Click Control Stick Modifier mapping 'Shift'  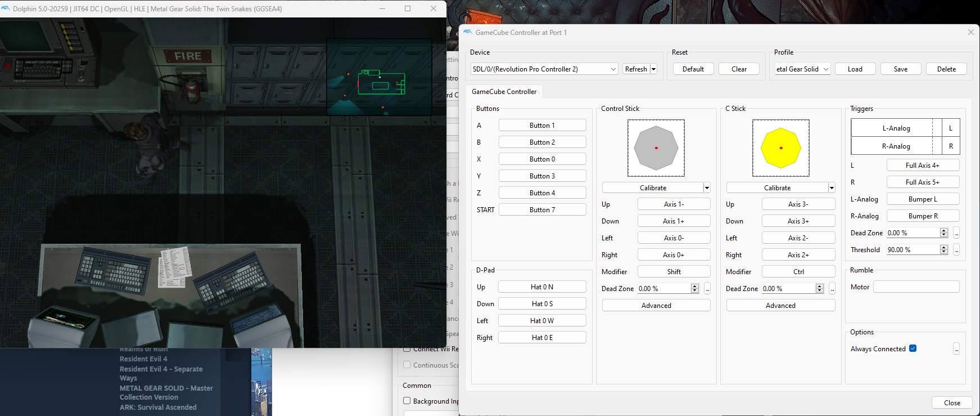[674, 271]
